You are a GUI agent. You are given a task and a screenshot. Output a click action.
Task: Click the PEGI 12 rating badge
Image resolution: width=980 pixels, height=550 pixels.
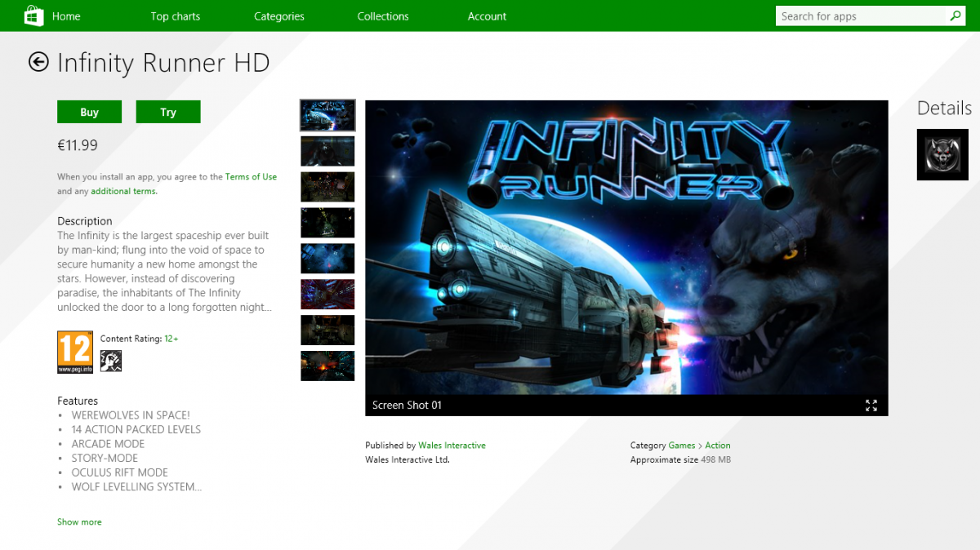click(74, 353)
